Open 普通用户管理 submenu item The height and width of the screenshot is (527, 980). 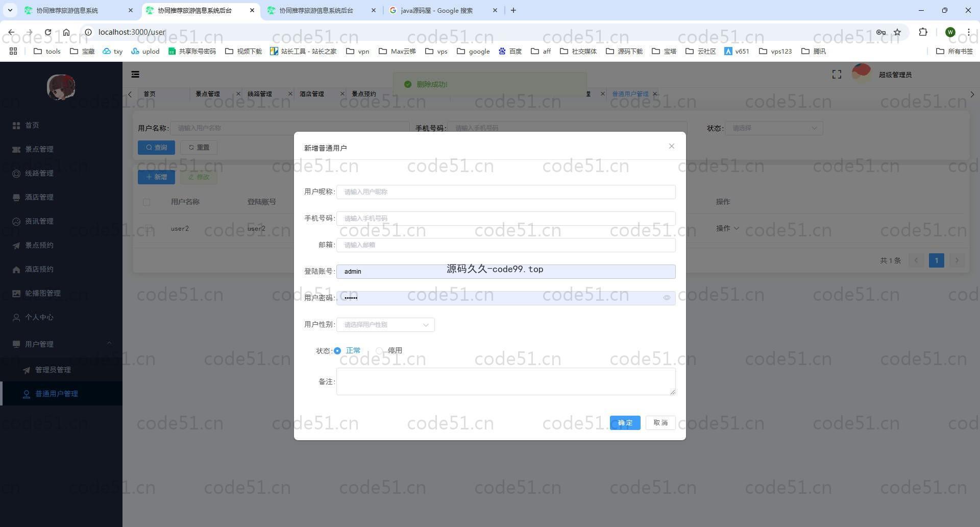tap(61, 394)
